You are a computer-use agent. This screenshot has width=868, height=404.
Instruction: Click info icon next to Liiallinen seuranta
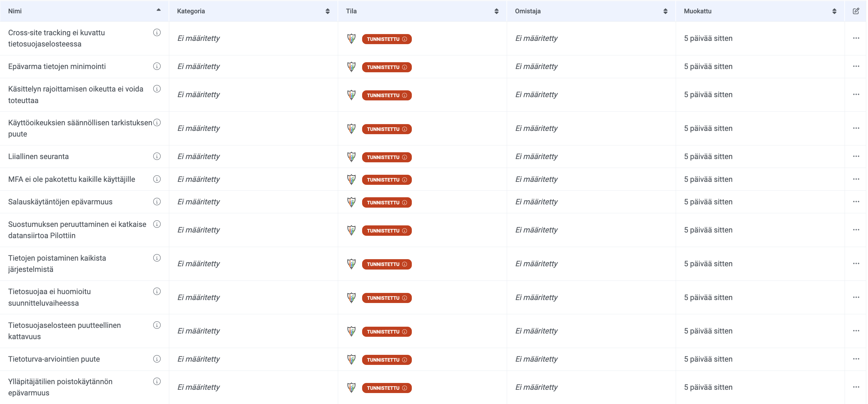coord(157,156)
